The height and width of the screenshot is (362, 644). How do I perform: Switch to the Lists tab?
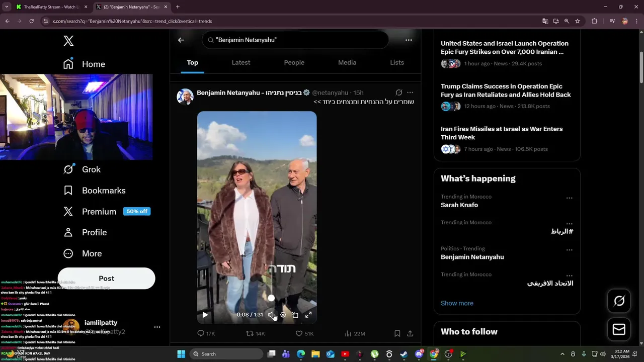coord(397,62)
